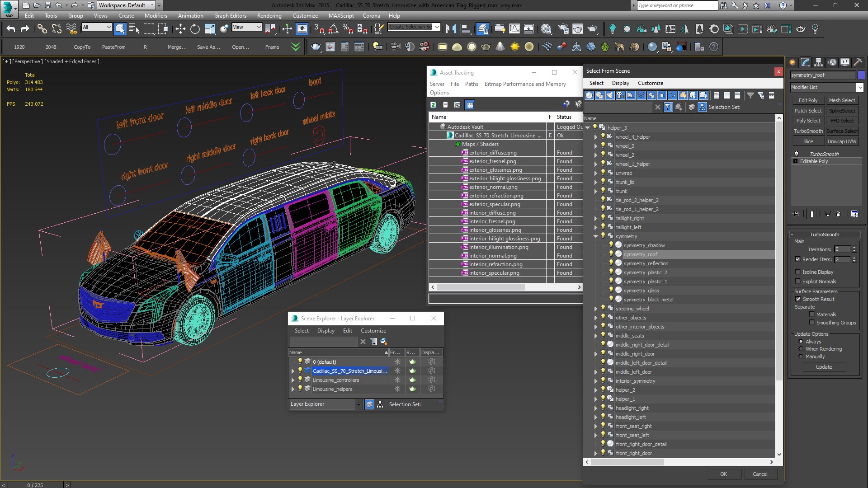
Task: Toggle the Isoline Display checkbox
Action: point(798,272)
